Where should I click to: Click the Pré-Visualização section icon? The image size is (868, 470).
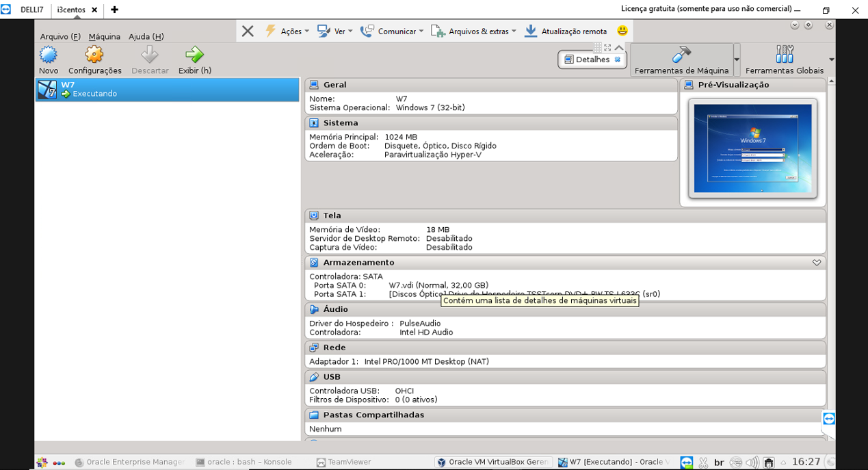coord(689,85)
